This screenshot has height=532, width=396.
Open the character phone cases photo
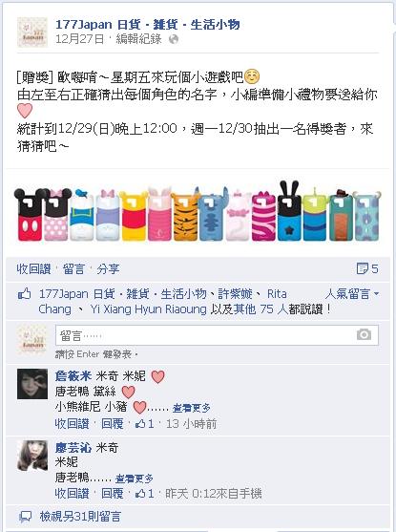[x=198, y=211]
